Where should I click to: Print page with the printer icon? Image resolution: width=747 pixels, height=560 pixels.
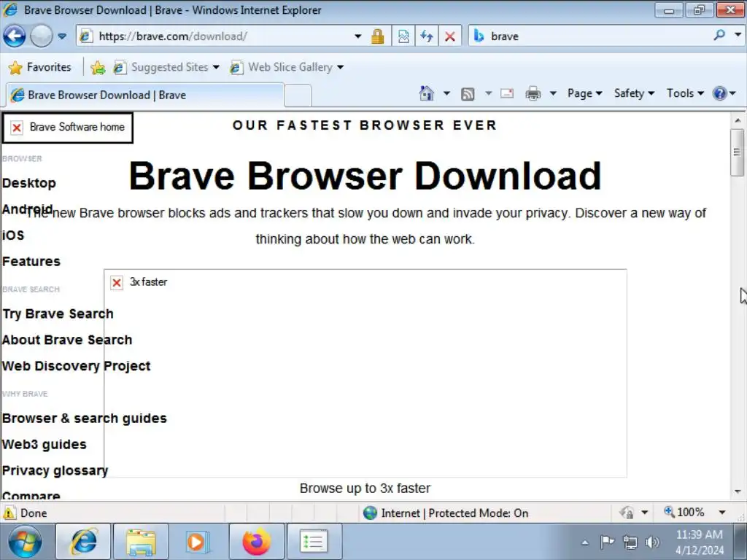point(533,93)
